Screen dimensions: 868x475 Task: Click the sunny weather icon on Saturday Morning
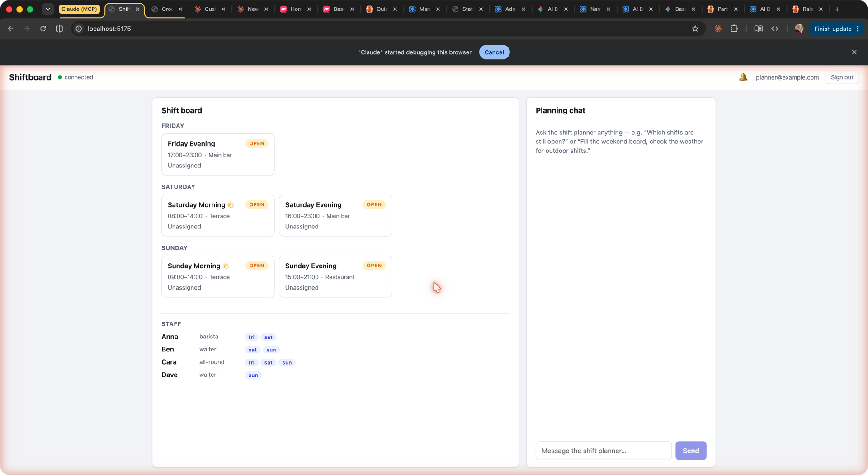coord(231,205)
